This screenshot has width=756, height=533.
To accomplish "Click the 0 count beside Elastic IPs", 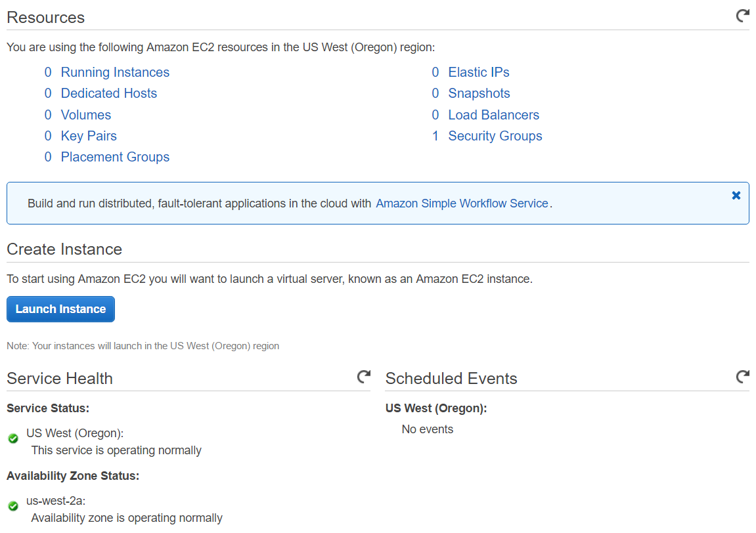I will pyautogui.click(x=435, y=72).
